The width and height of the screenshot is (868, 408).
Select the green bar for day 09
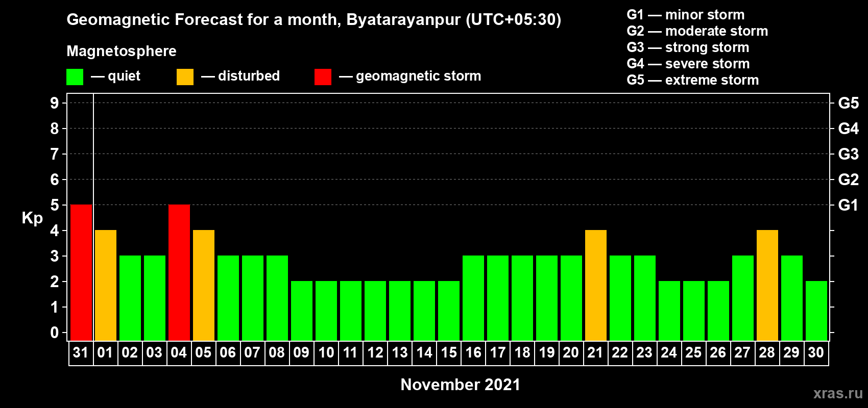(302, 311)
